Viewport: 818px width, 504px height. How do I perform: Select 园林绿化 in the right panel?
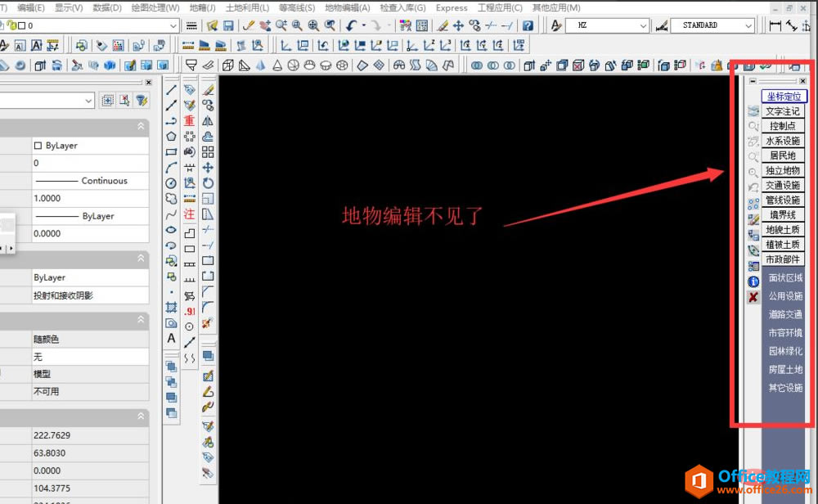785,351
